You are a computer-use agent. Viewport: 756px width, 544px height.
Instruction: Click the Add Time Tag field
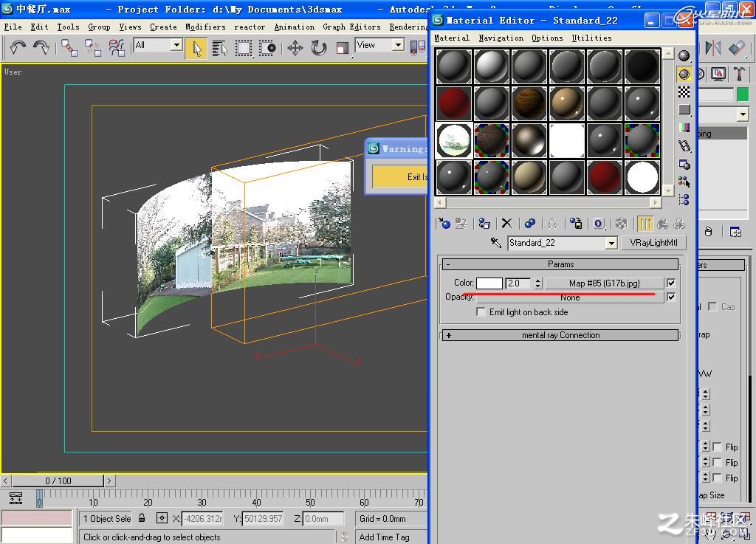[x=390, y=537]
